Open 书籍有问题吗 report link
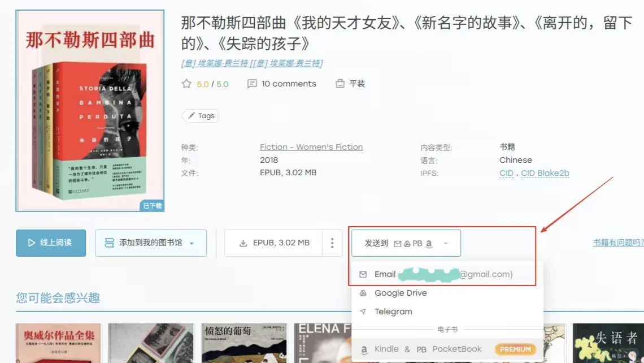Viewport: 644px width, 363px height. [619, 243]
